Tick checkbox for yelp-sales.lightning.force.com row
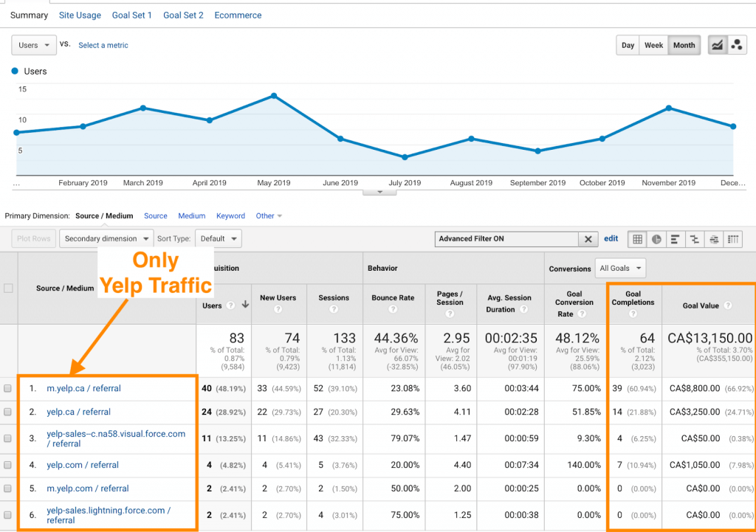Screen dimensions: 756x532 coord(7,515)
